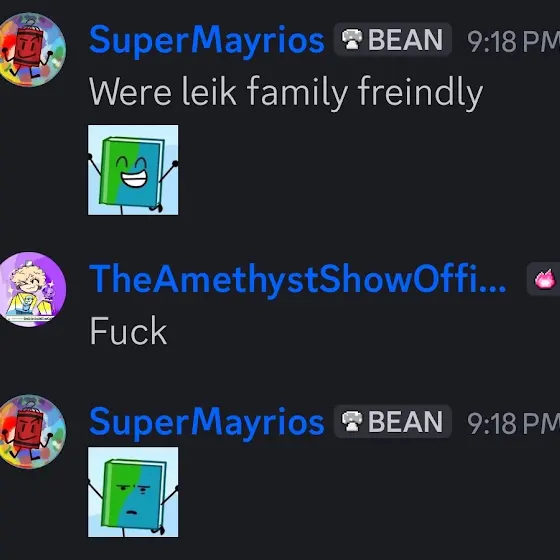Open SuperMayrios avatar on last message

(x=32, y=431)
